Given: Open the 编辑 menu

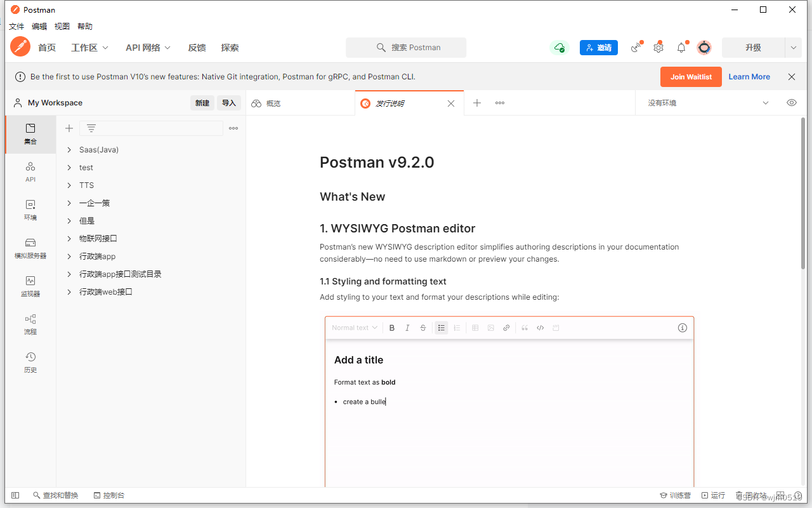Looking at the screenshot, I should 39,27.
